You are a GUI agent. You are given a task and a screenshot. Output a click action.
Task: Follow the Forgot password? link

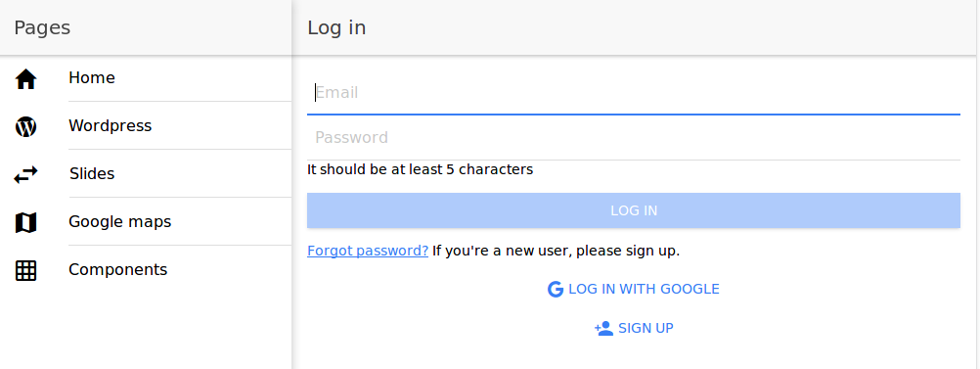[x=368, y=251]
